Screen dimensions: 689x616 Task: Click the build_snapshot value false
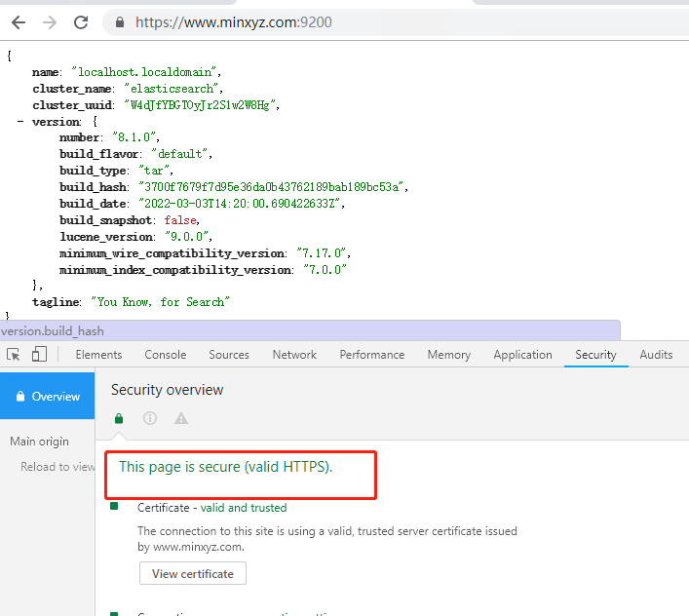(180, 220)
